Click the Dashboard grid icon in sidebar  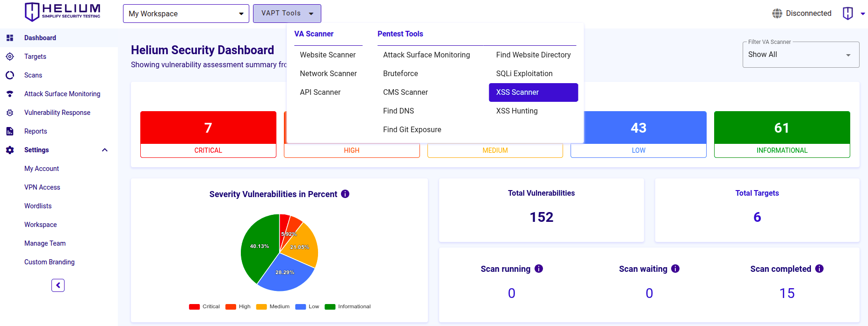tap(10, 38)
